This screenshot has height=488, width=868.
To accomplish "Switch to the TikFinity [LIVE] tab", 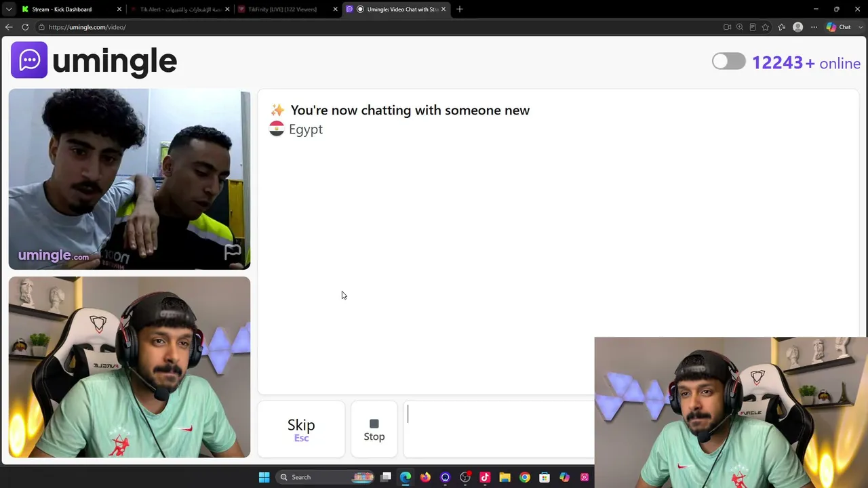I will pyautogui.click(x=288, y=9).
